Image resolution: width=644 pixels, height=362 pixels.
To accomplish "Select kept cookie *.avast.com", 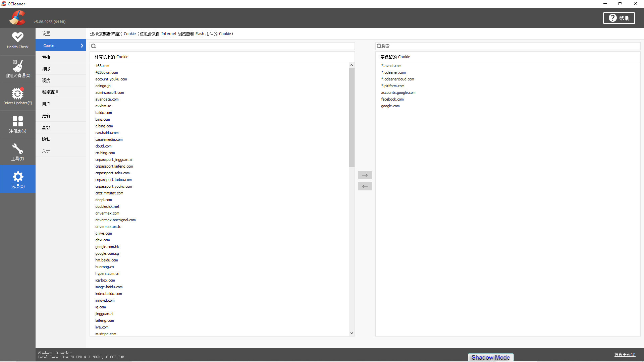I will pos(391,66).
